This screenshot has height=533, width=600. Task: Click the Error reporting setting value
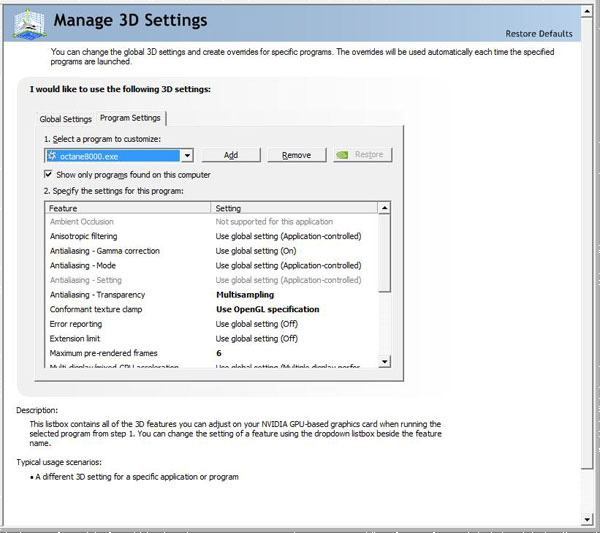pyautogui.click(x=257, y=324)
